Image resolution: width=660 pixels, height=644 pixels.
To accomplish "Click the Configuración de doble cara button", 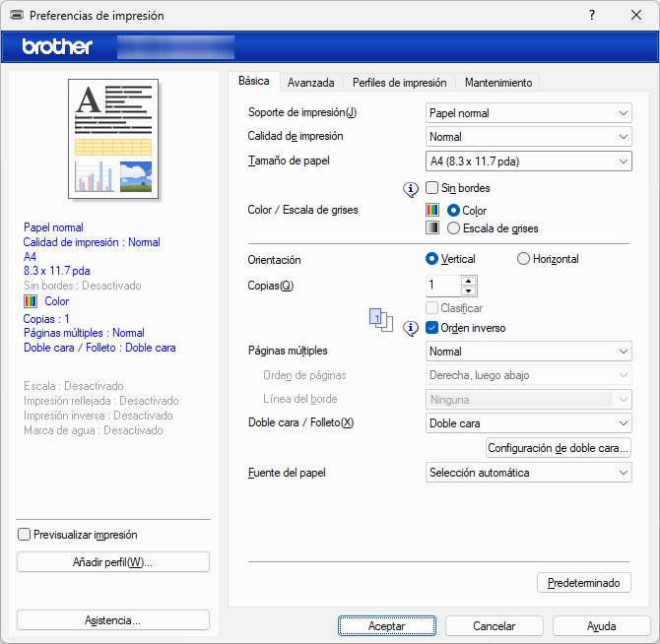I will pyautogui.click(x=558, y=448).
